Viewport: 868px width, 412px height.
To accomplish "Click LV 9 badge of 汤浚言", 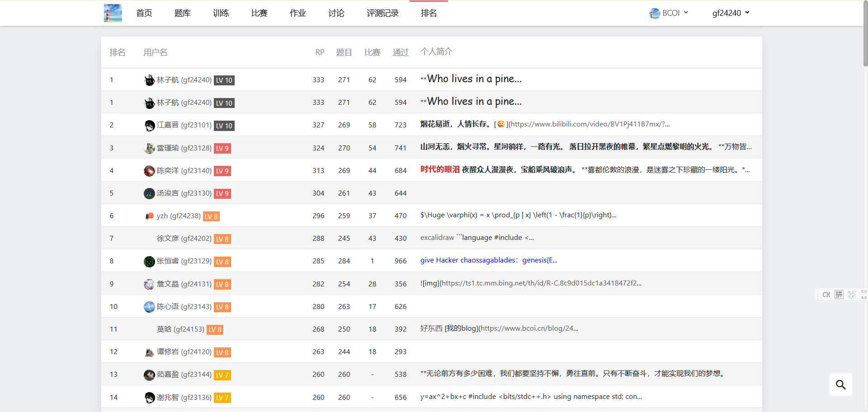I will click(x=222, y=193).
